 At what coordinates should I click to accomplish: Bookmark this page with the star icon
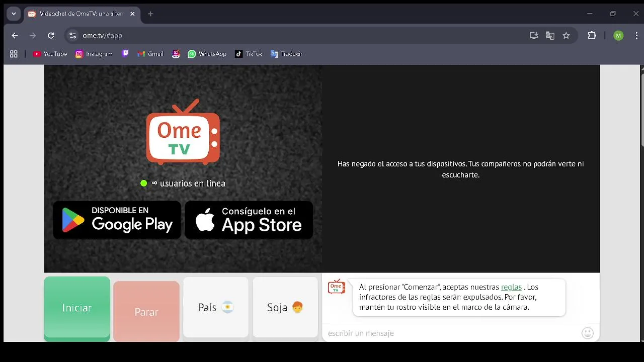566,36
